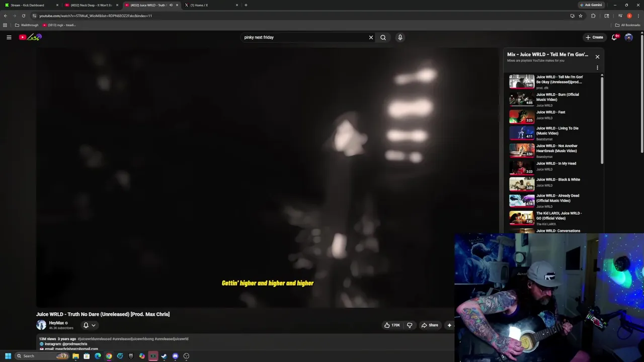
Task: Open the Mix playlist three-dot options
Action: pos(597,67)
